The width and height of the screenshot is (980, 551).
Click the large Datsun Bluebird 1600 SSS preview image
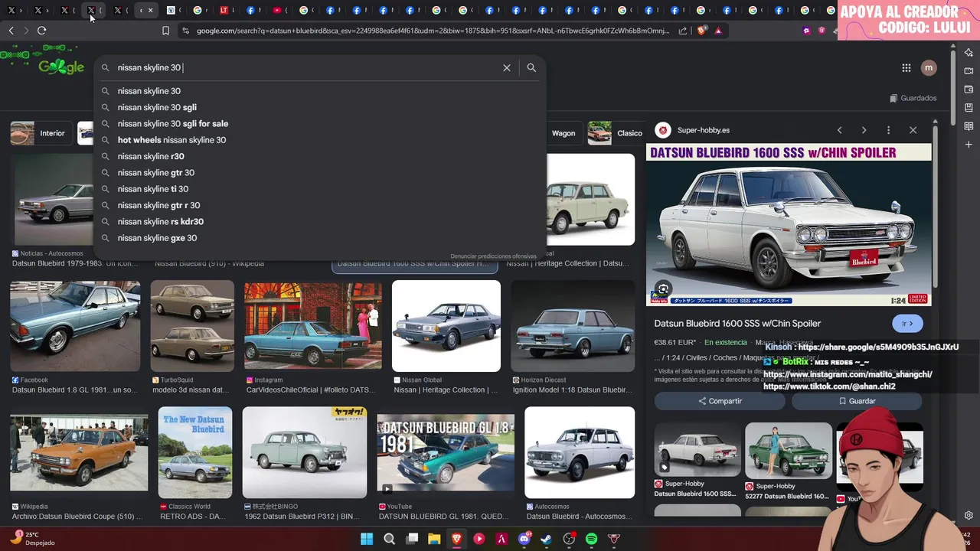click(789, 225)
